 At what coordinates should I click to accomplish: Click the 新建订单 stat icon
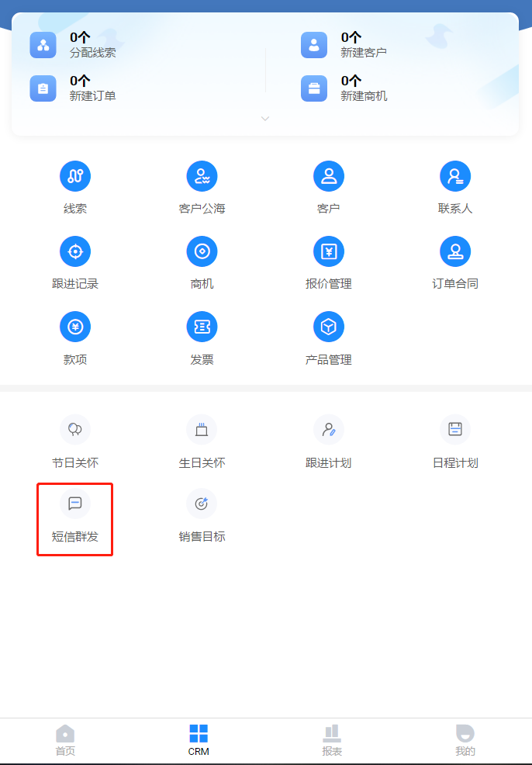tap(43, 88)
